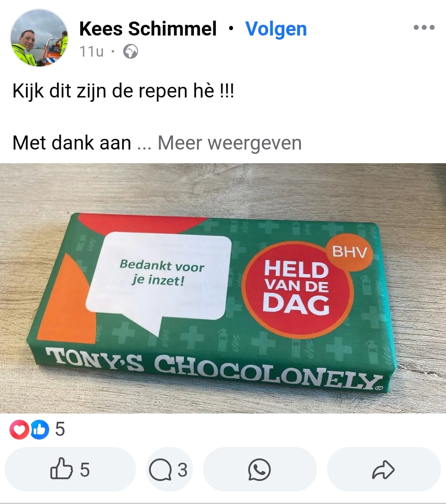
Task: Open the public audience globe icon
Action: 131,52
